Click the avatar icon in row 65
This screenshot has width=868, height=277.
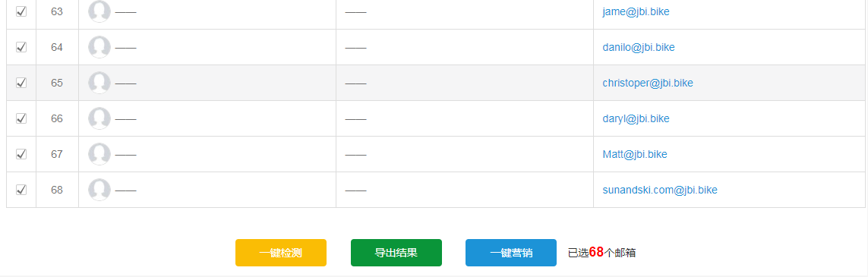click(x=99, y=83)
